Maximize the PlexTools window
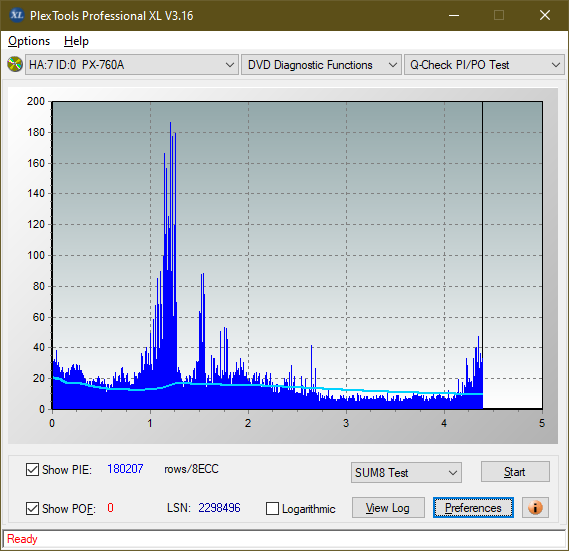The image size is (569, 551). click(x=499, y=15)
